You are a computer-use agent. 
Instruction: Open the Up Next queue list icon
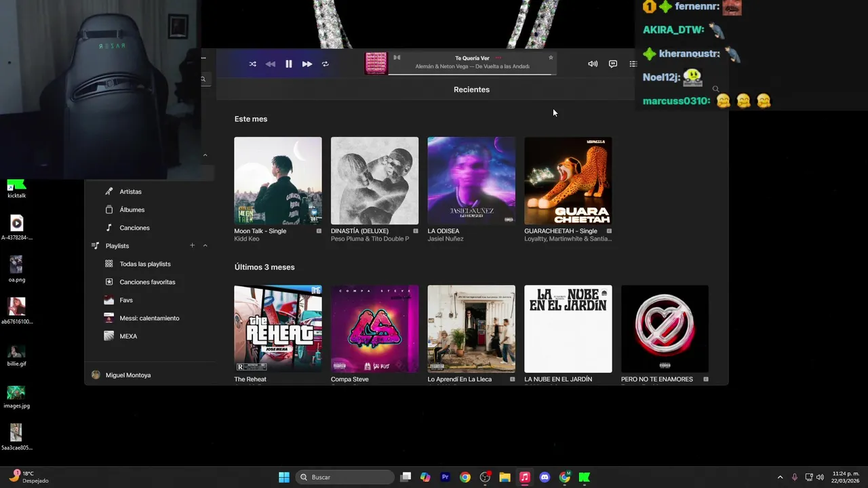[x=633, y=64]
